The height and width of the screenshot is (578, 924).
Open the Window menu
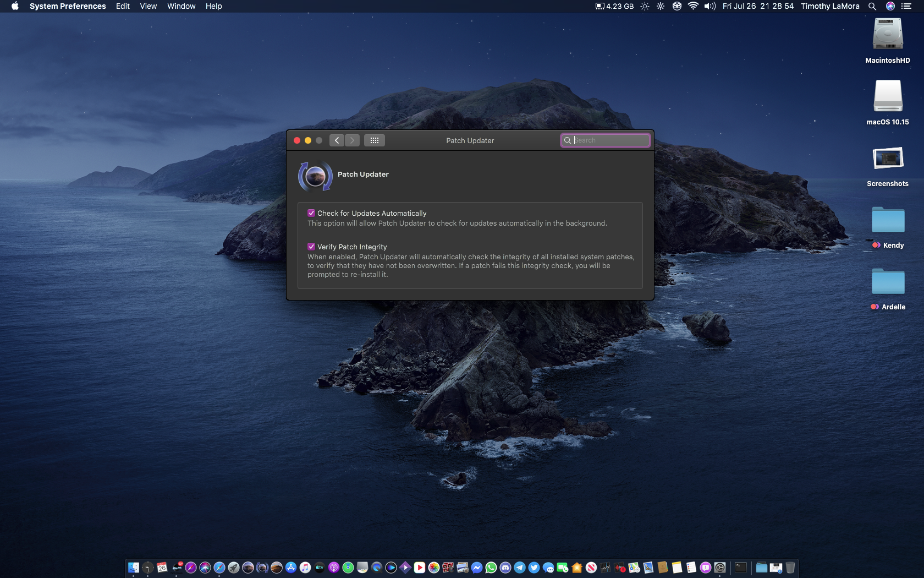182,6
